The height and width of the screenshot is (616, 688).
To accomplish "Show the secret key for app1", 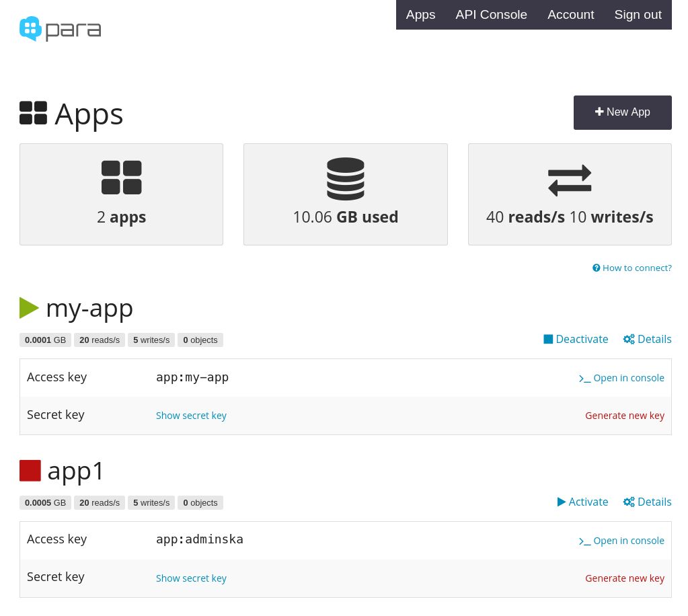I will 191,578.
